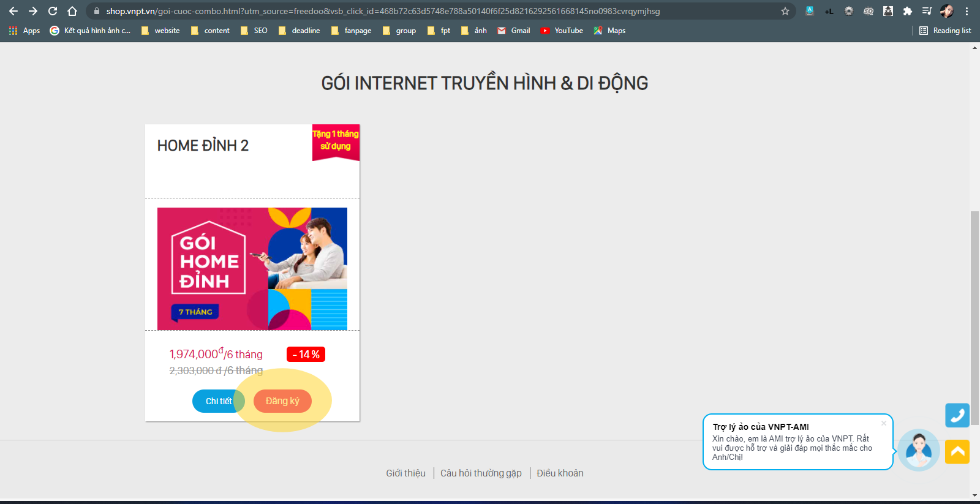Open the '+L' extension

pyautogui.click(x=829, y=11)
